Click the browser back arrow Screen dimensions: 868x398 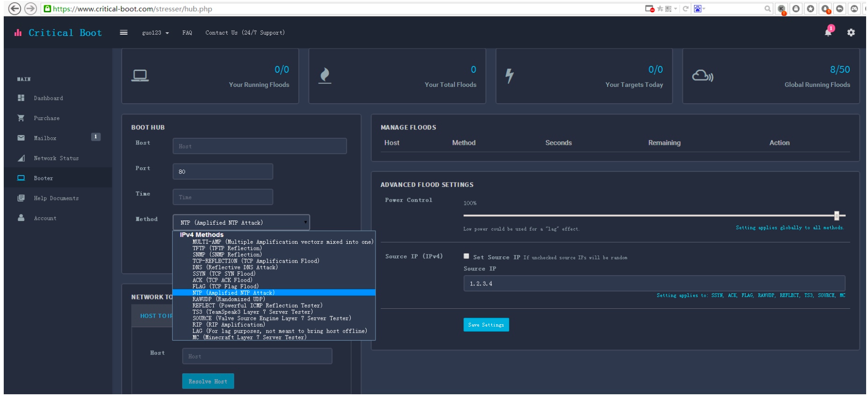point(15,8)
